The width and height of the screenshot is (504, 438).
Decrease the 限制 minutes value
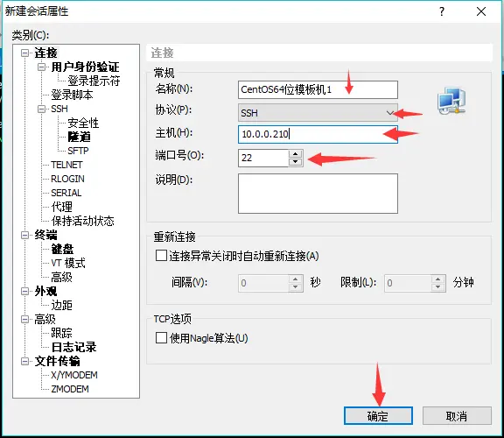(438, 287)
